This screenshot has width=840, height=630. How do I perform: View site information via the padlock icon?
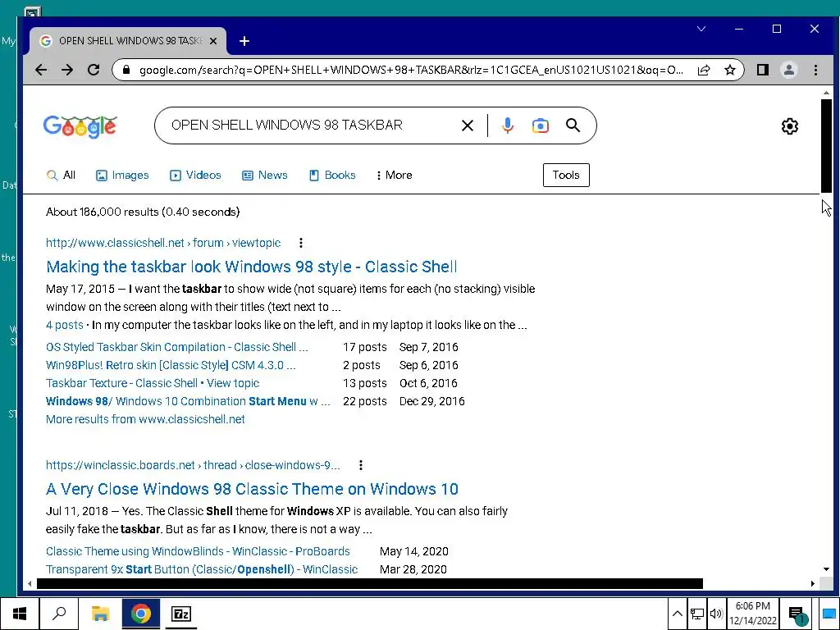point(126,70)
